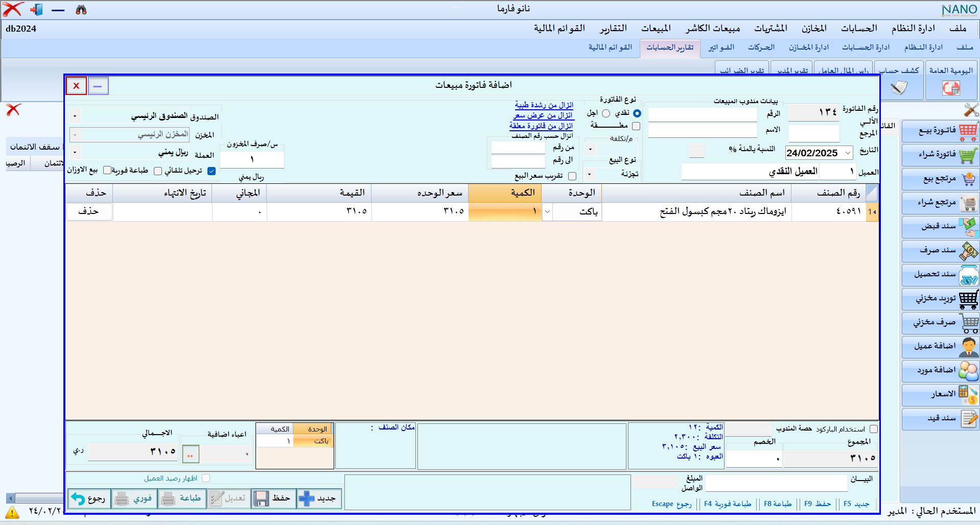Click the البيان statement input field
This screenshot has width=980, height=525.
[x=776, y=482]
